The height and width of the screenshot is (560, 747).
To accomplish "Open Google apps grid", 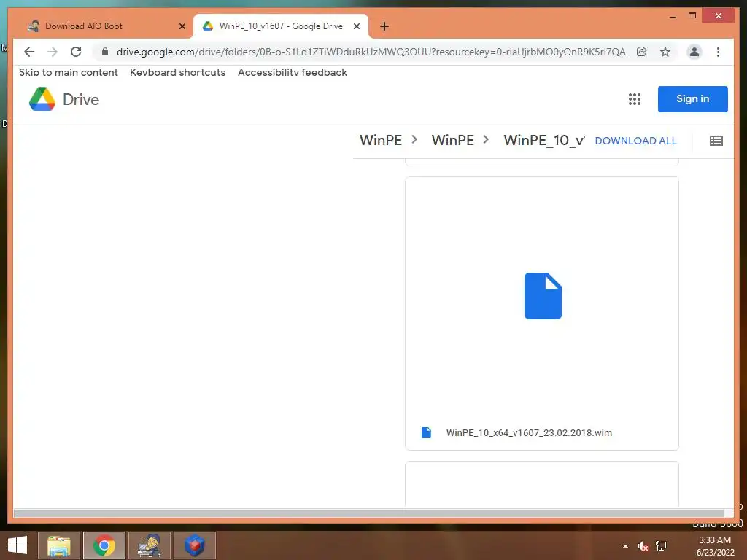I will click(634, 99).
